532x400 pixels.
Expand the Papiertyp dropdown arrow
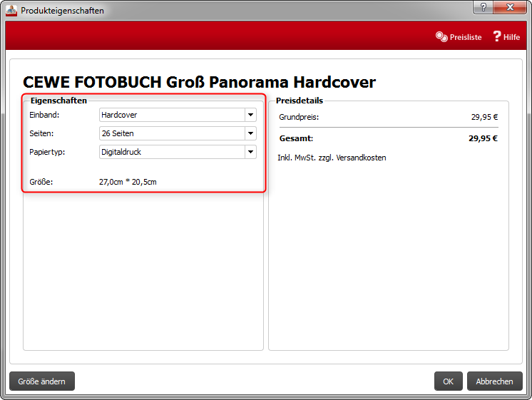point(250,152)
